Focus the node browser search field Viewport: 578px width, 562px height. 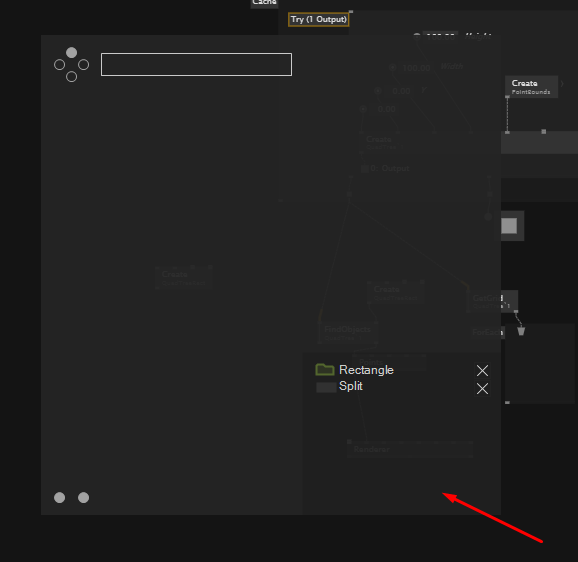click(x=196, y=64)
